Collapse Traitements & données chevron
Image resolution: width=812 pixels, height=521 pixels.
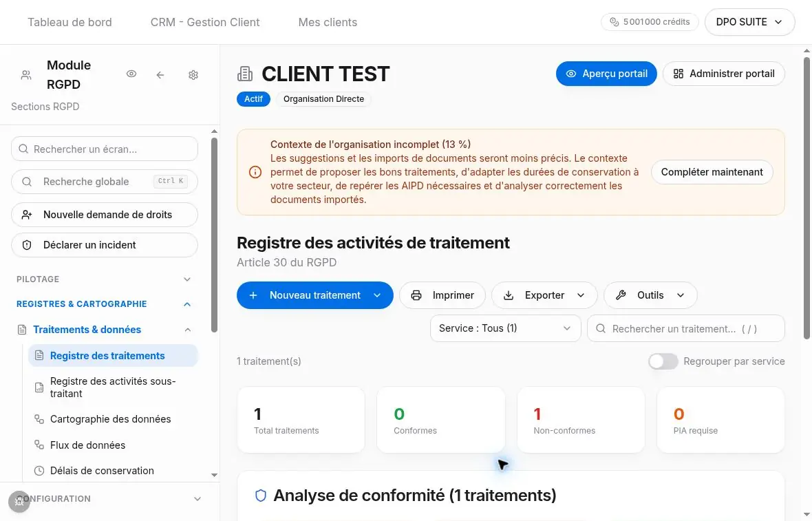[187, 330]
